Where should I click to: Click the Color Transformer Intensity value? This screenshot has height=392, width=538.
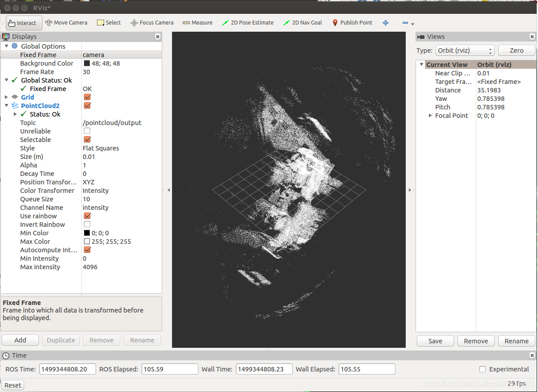[96, 190]
